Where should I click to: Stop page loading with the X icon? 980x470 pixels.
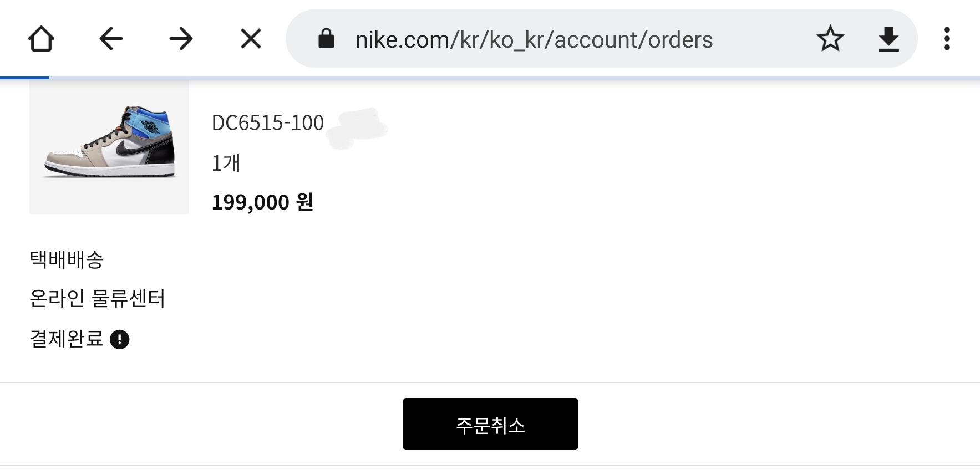[251, 39]
